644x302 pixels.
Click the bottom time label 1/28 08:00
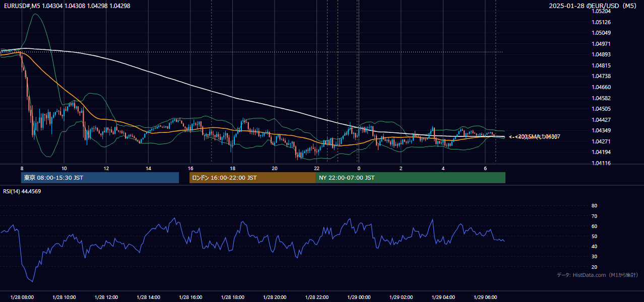[22, 297]
